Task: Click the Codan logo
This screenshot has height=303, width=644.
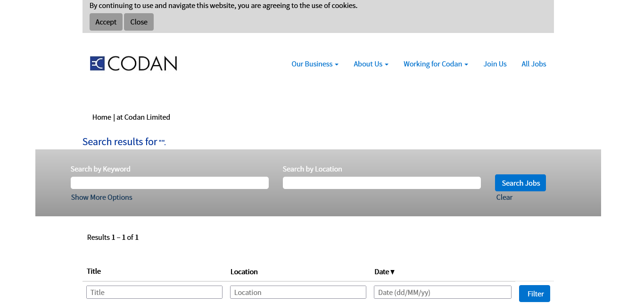Action: [133, 64]
